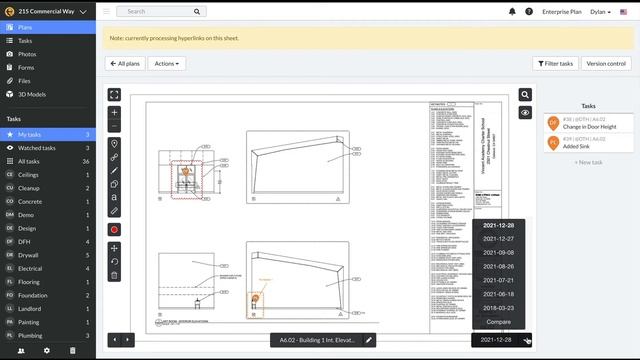Select the top 2021-12-28 version entry

[x=498, y=225]
